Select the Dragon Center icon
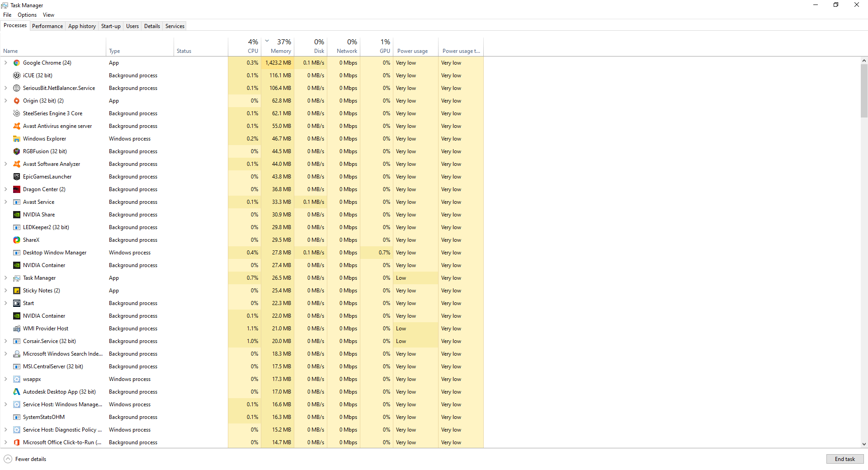Viewport: 868px width, 470px height. [16, 189]
